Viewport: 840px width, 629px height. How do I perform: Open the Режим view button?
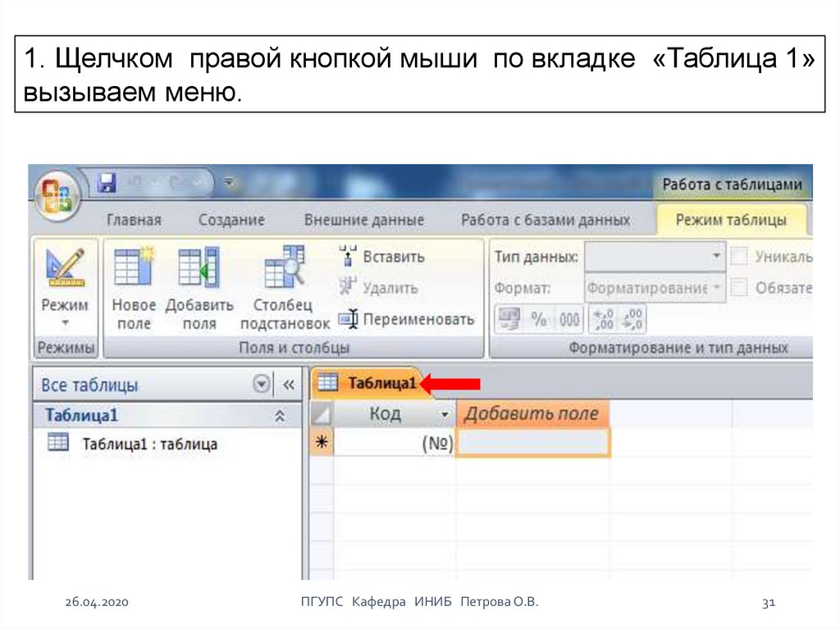(65, 288)
